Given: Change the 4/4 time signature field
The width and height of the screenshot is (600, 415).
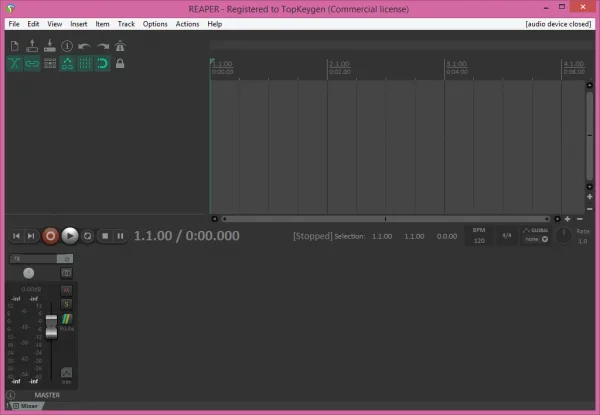Looking at the screenshot, I should pyautogui.click(x=507, y=236).
